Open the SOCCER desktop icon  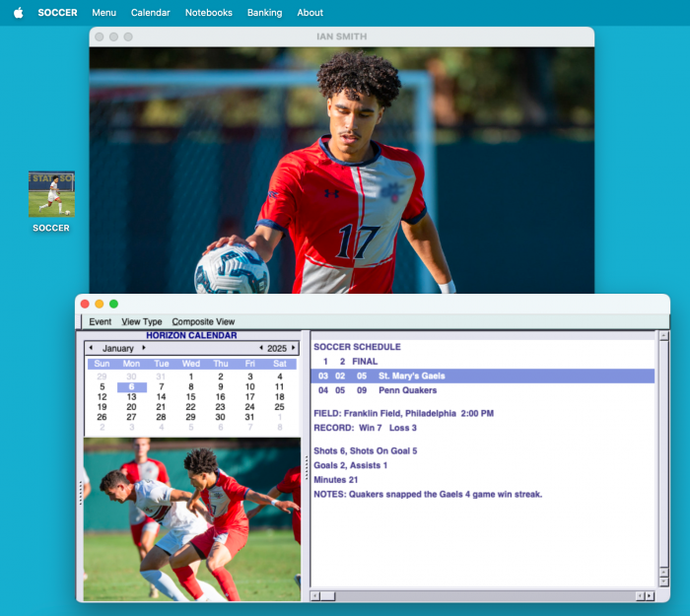click(51, 194)
